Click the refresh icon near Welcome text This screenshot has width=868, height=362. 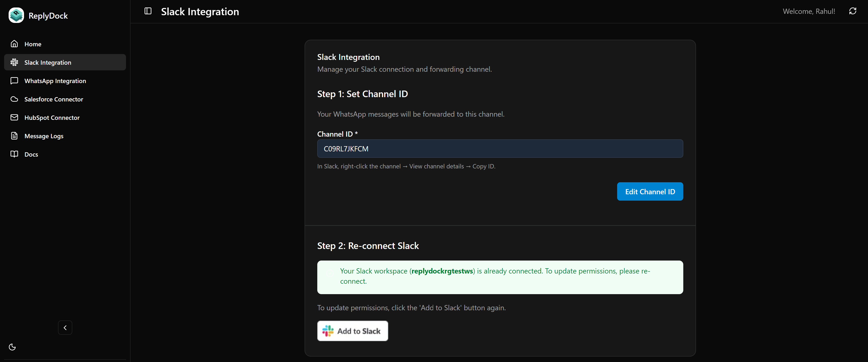click(853, 11)
